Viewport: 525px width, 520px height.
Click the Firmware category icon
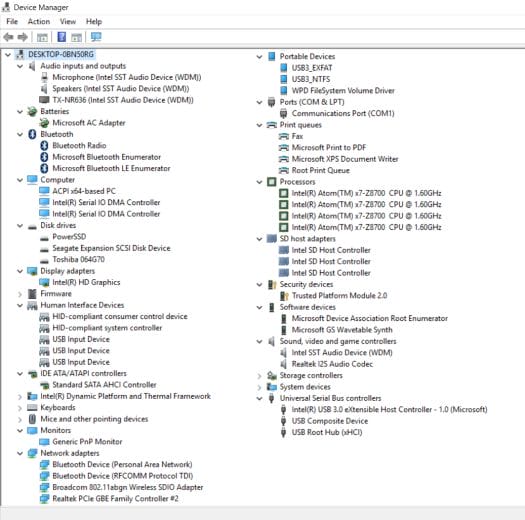(32, 294)
